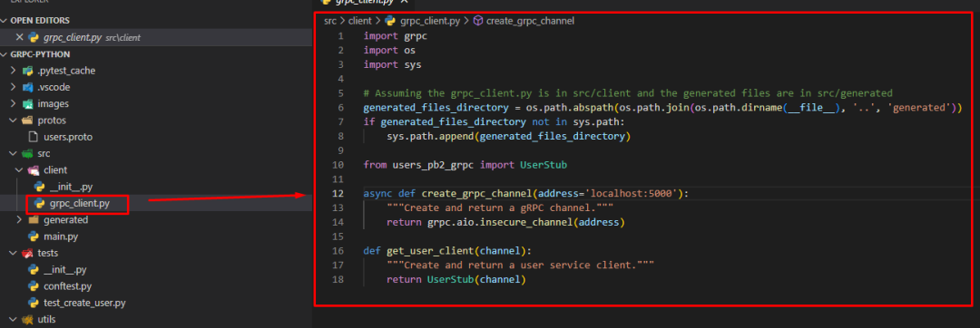The image size is (980, 328).
Task: Click line number 18 in gutter
Action: [338, 280]
